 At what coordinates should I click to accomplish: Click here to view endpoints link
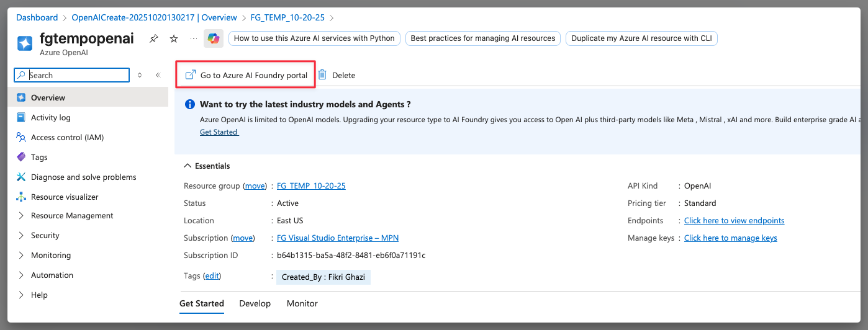(734, 220)
